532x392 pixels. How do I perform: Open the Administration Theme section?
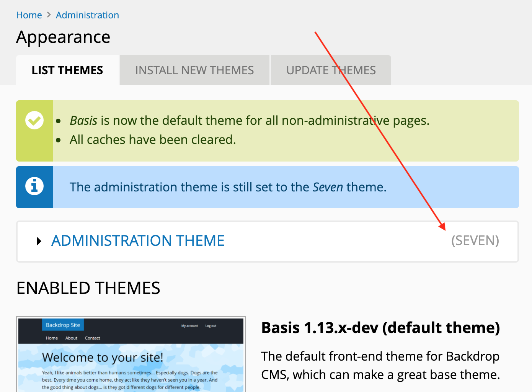(138, 241)
